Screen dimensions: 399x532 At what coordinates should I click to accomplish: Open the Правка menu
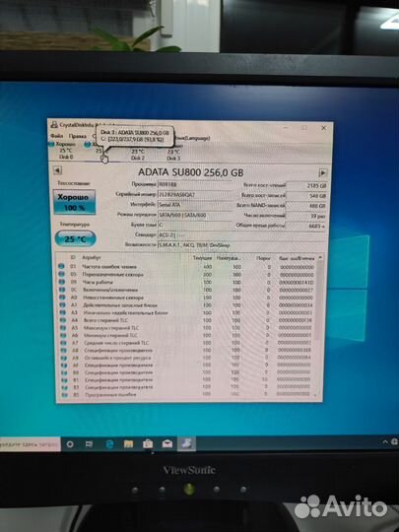(78, 136)
